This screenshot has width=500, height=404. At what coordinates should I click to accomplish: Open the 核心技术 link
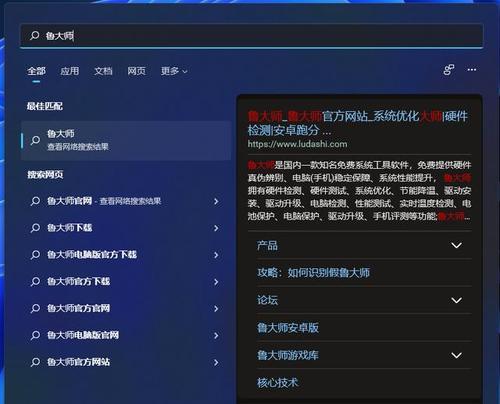[277, 382]
